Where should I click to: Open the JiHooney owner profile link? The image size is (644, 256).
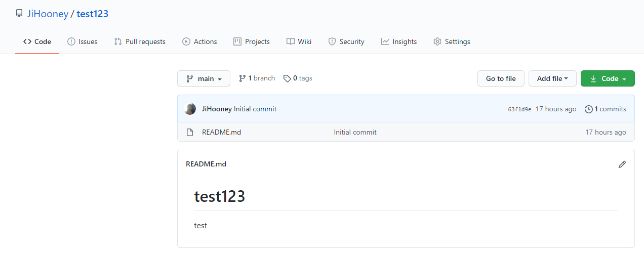point(48,14)
